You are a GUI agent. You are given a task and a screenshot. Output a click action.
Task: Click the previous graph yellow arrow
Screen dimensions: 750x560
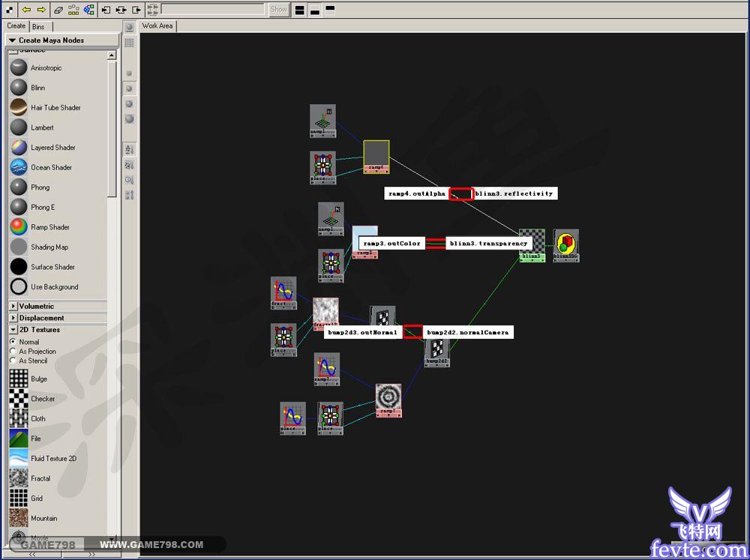pos(26,10)
